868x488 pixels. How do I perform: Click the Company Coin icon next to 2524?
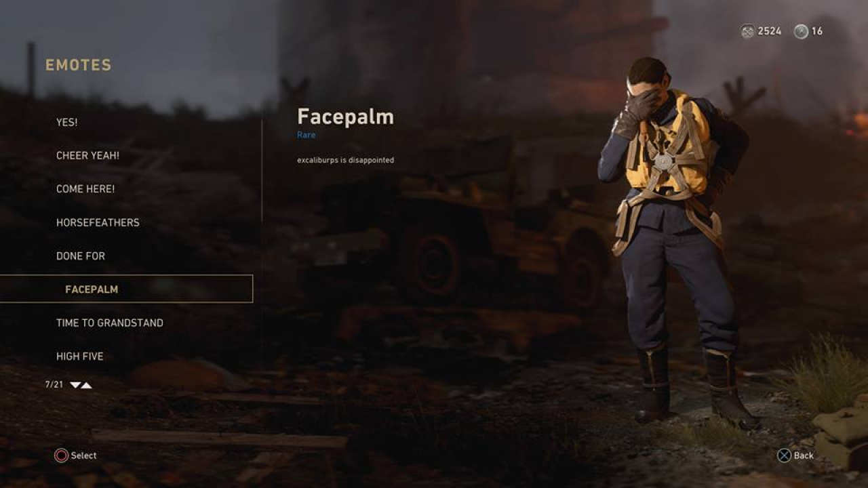tap(747, 31)
